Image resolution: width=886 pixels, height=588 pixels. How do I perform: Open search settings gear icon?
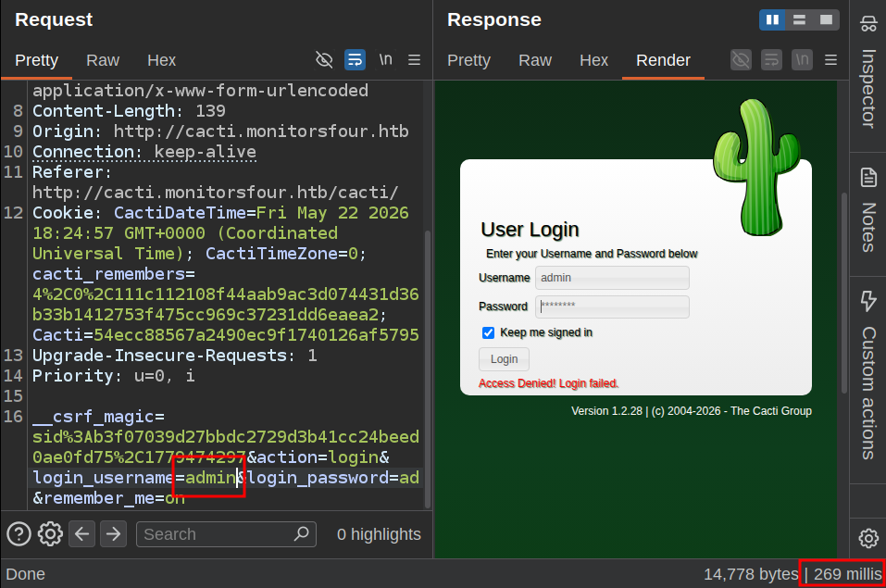tap(50, 533)
